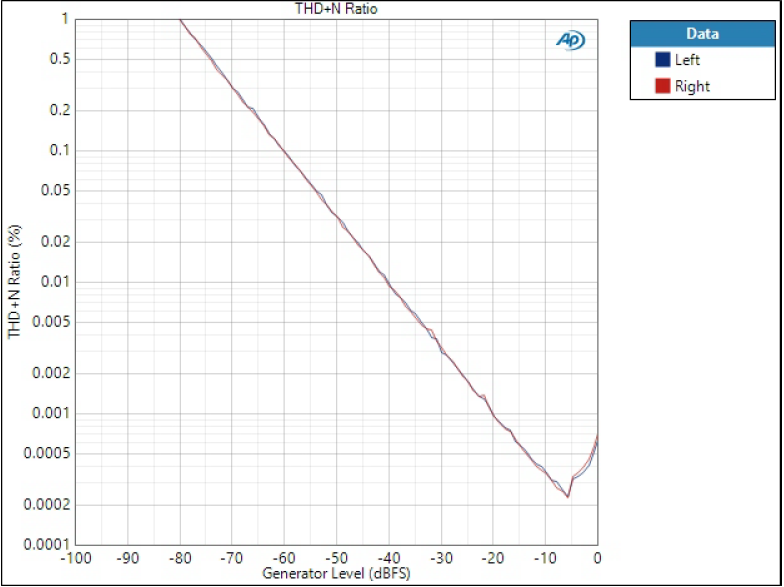Click the 0.0005 y-axis tick label
The height and width of the screenshot is (587, 784).
pos(48,453)
